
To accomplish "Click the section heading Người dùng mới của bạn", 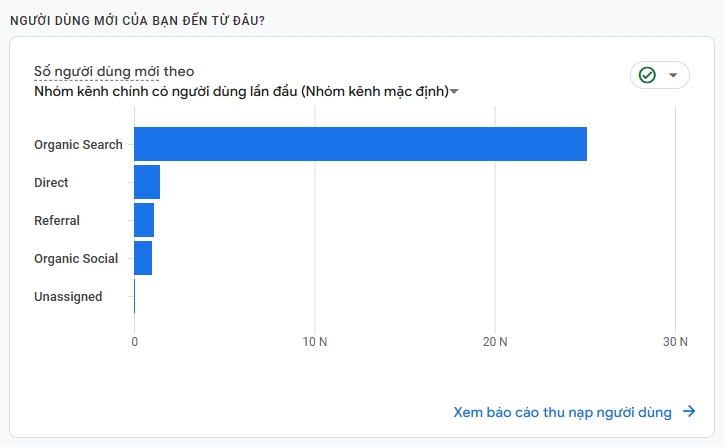I will pyautogui.click(x=137, y=21).
